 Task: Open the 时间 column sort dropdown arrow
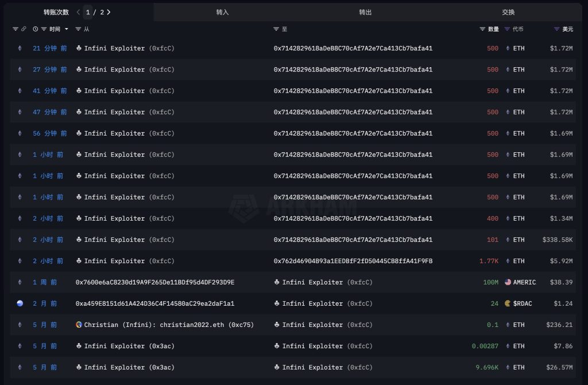[x=67, y=29]
